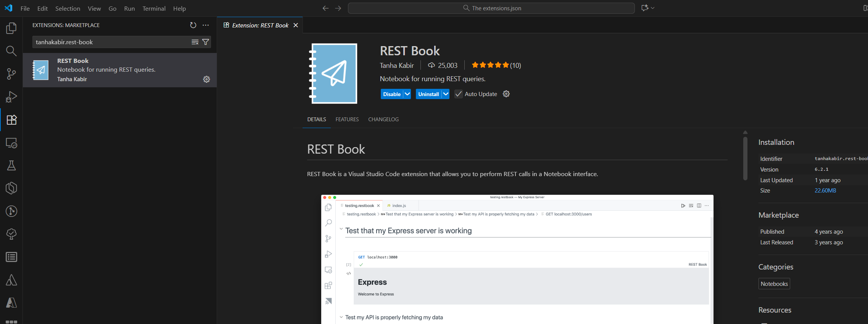The height and width of the screenshot is (324, 868).
Task: Open the Go menu
Action: pos(113,8)
